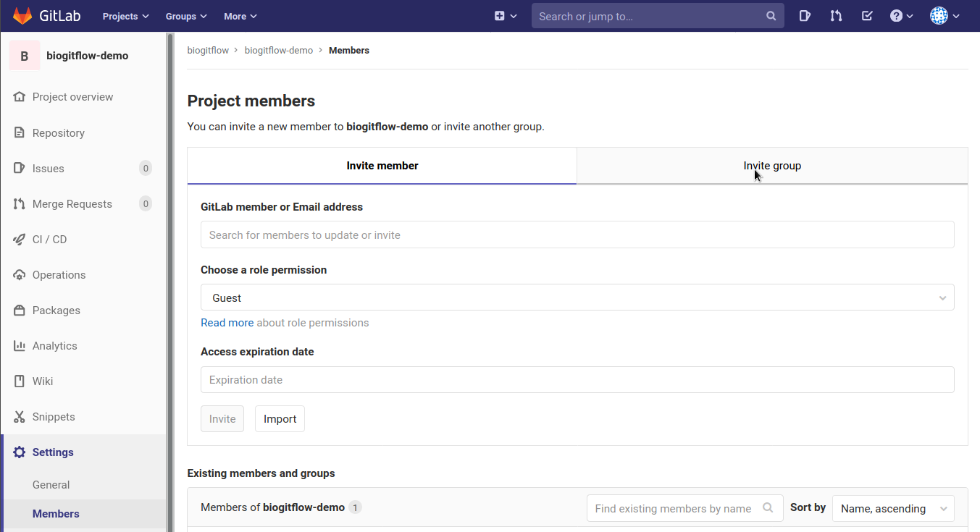The width and height of the screenshot is (980, 532).
Task: Click the Repository file icon
Action: point(20,133)
